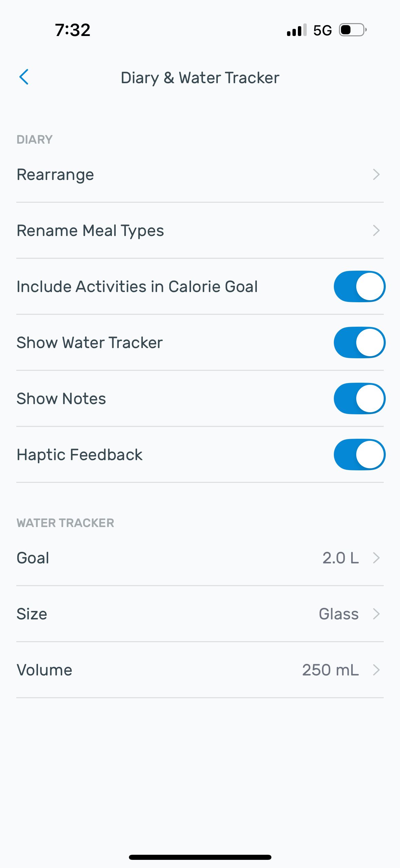The image size is (400, 868).
Task: Switch off Haptic Feedback
Action: tap(359, 454)
